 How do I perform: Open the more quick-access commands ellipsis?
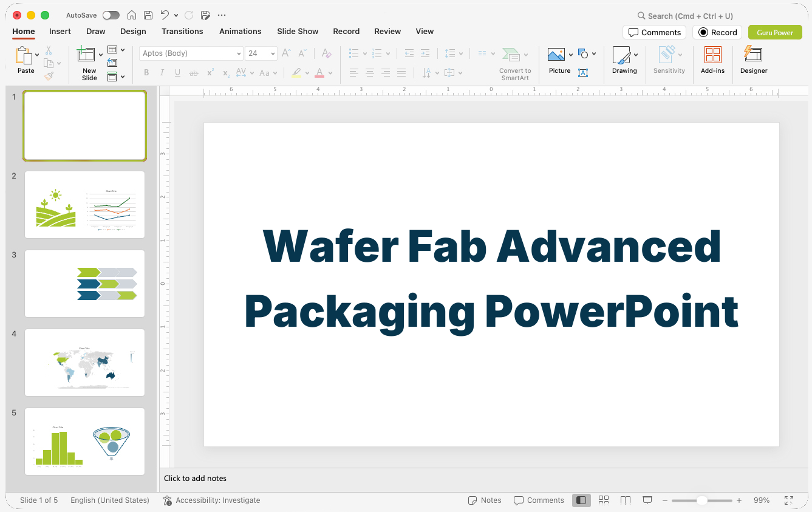coord(222,15)
